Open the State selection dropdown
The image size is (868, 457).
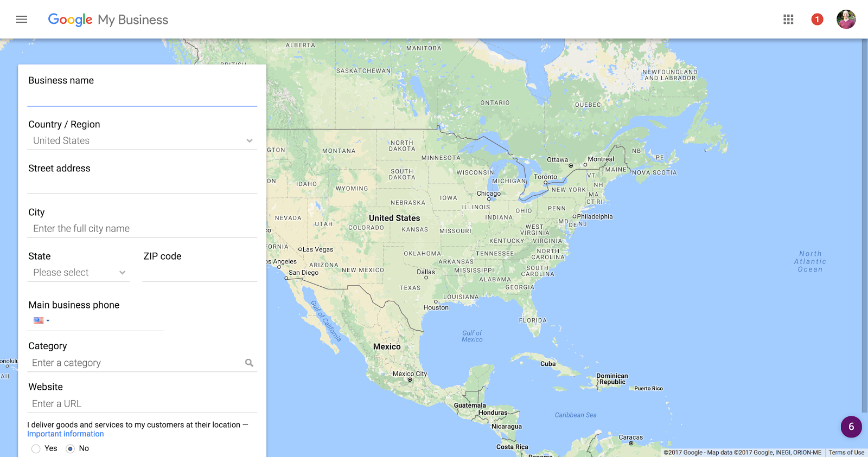(79, 273)
